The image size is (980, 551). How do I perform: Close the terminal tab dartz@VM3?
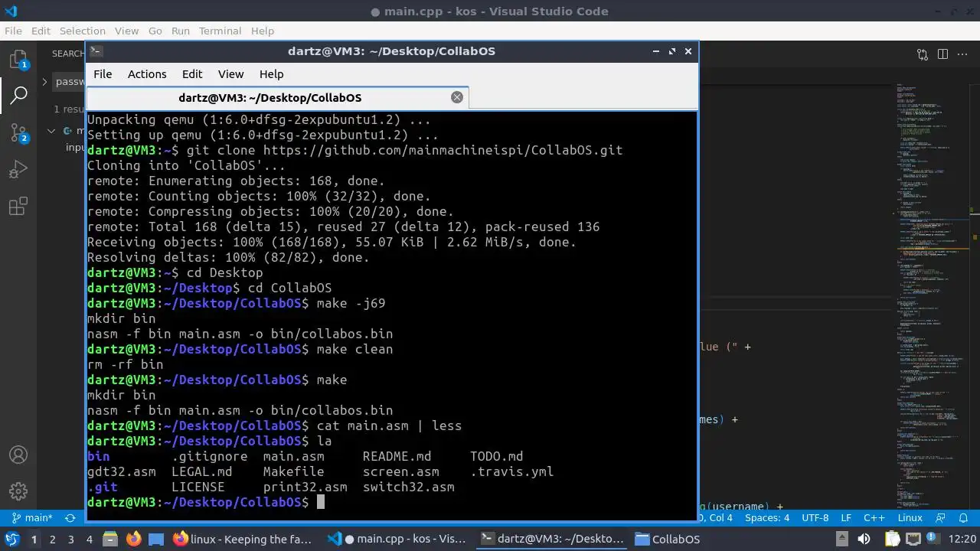click(x=457, y=97)
